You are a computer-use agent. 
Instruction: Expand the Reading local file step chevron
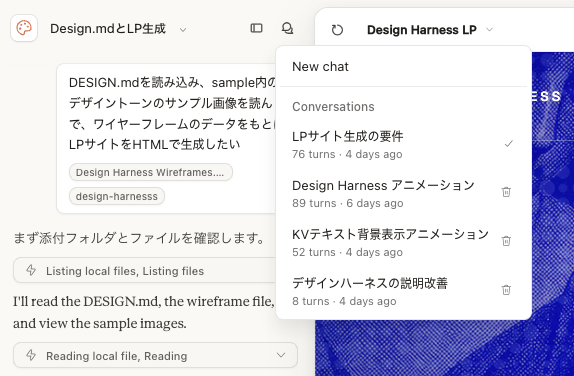click(x=281, y=355)
